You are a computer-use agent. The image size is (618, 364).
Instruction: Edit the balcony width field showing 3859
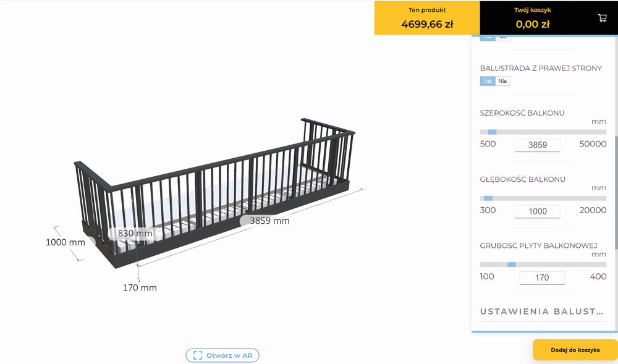point(537,145)
